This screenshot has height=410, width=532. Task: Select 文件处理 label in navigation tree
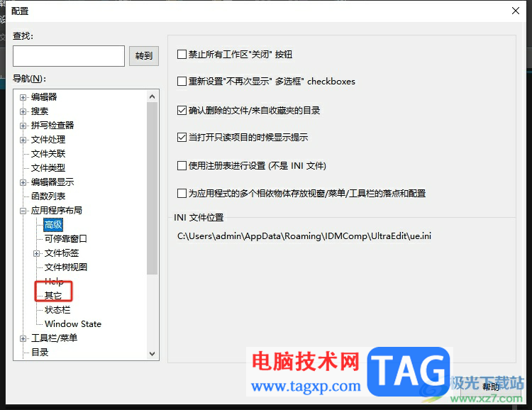point(48,140)
